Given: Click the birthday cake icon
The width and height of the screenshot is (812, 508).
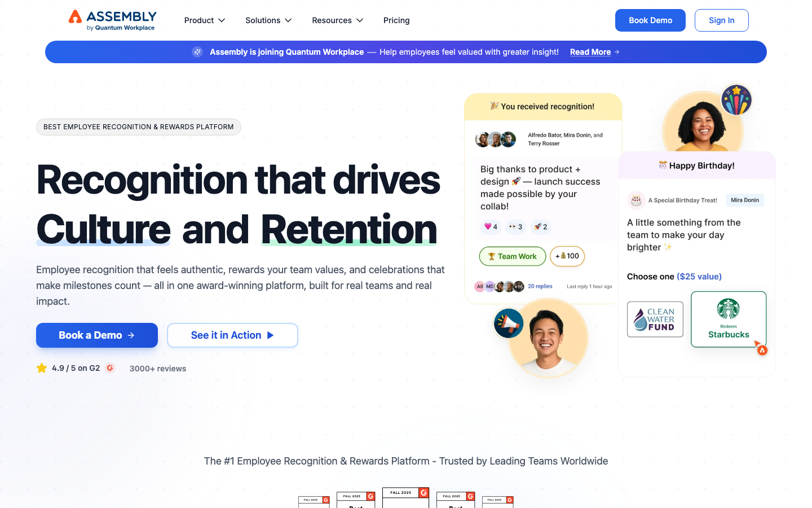Looking at the screenshot, I should (x=636, y=200).
